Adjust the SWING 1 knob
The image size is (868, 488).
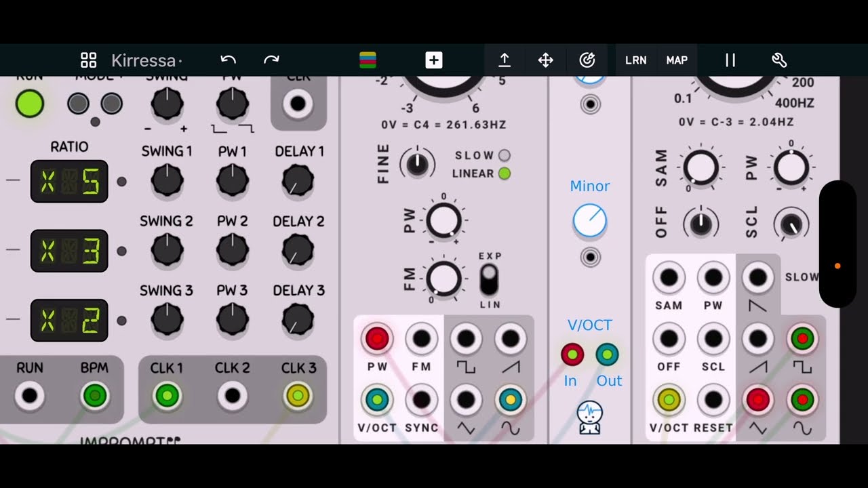(x=167, y=181)
